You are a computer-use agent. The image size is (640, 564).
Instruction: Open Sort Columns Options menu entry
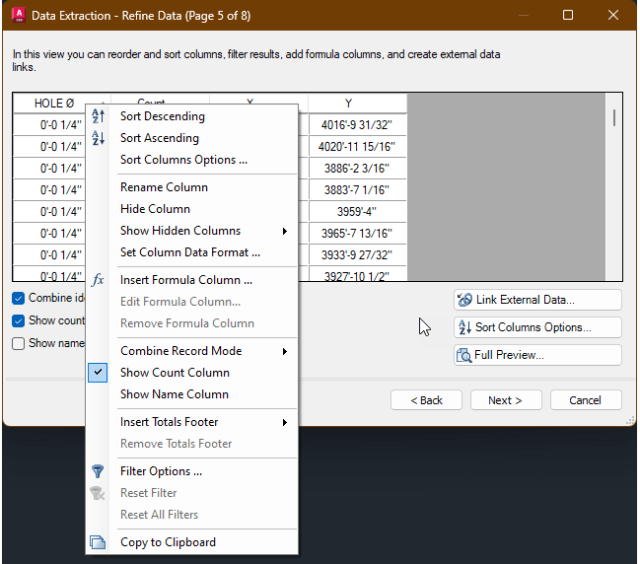tap(192, 160)
